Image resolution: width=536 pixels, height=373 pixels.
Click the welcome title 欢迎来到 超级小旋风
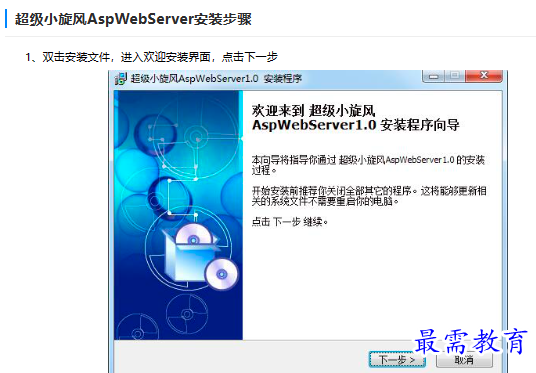click(x=313, y=111)
